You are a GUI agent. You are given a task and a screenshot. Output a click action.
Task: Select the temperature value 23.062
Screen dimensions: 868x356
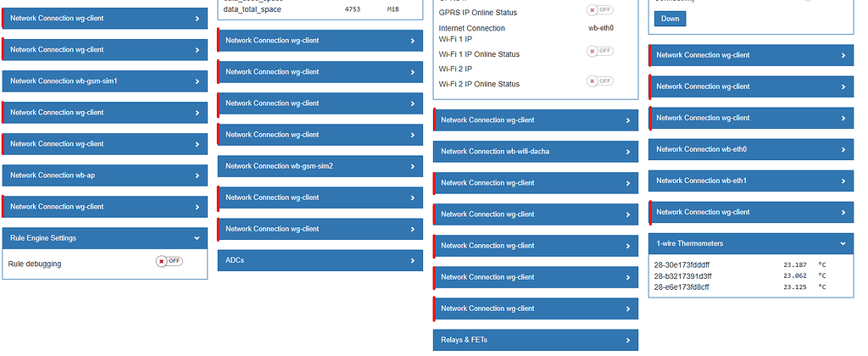tap(794, 275)
